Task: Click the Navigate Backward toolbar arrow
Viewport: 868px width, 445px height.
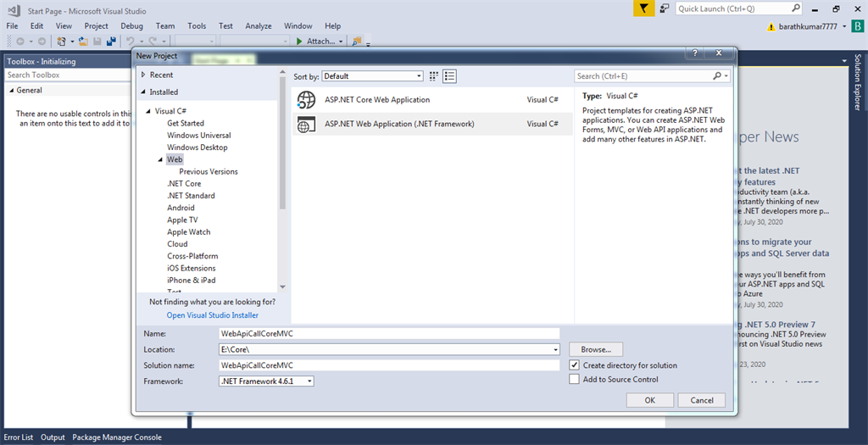Action: (x=20, y=42)
